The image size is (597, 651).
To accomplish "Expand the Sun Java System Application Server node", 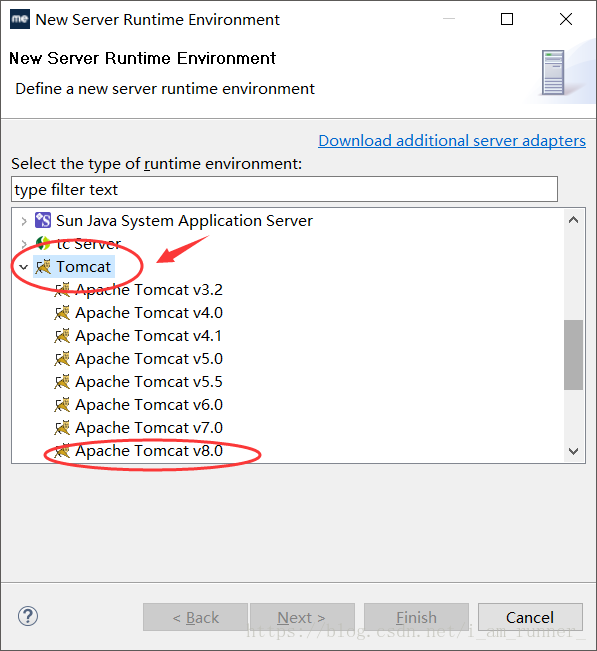I will pos(24,221).
